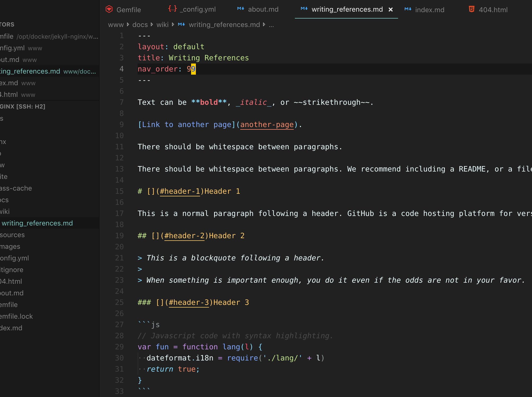Click the Gemfile ruby icon in tab

click(x=109, y=10)
